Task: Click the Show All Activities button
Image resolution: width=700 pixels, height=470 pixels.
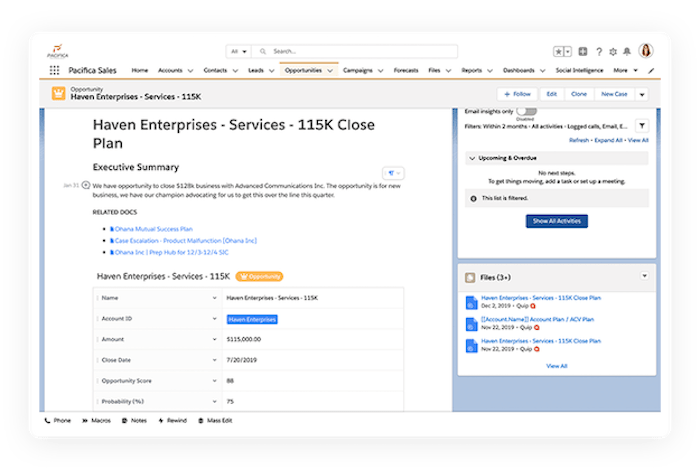Action: (557, 221)
